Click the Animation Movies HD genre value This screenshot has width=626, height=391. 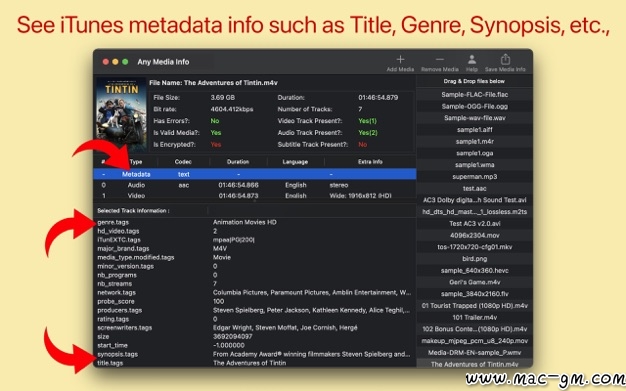click(x=244, y=222)
